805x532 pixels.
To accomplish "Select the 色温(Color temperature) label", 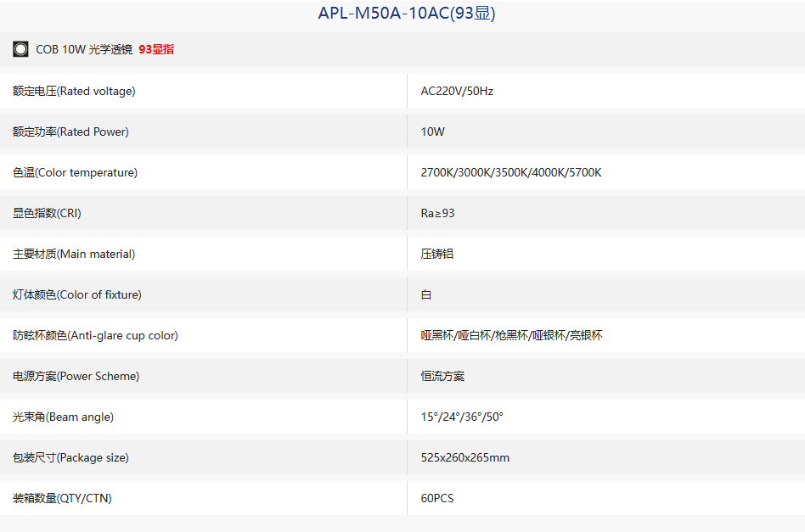I will pyautogui.click(x=75, y=172).
